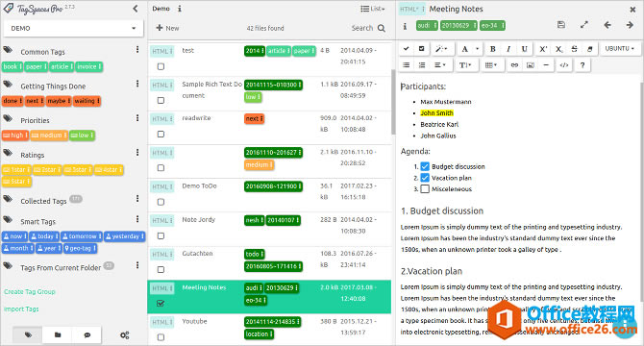Viewport: 644px width, 346px height.
Task: Apply subscript formatting
Action: pos(559,49)
